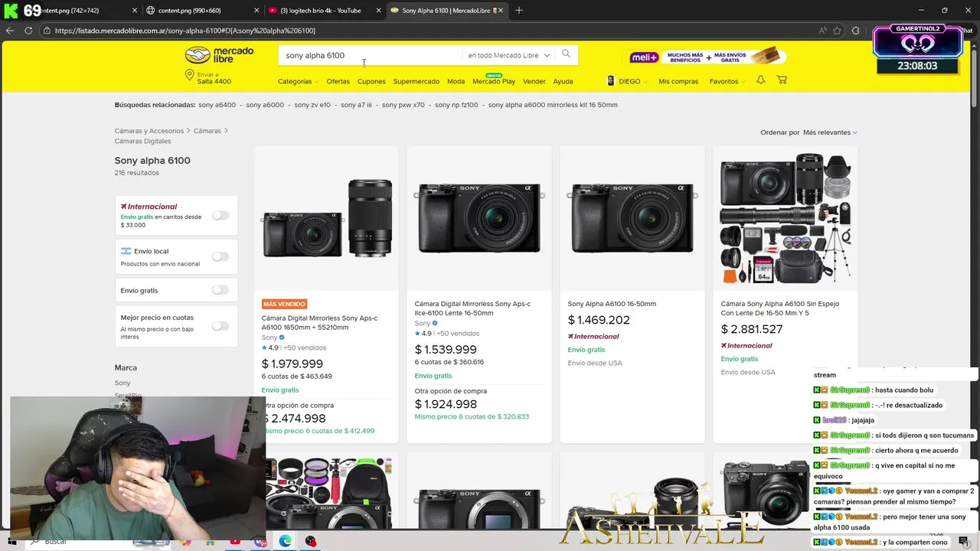Enable the Envío gratis filter
The image size is (980, 551).
click(x=220, y=290)
